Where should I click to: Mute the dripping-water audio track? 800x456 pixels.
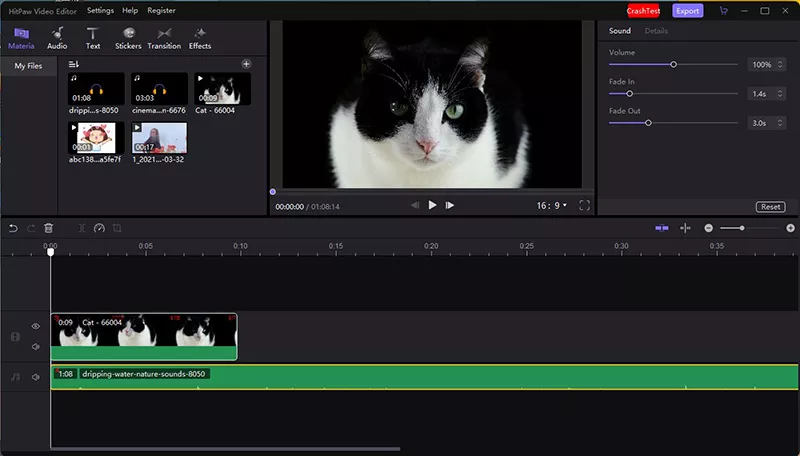[35, 377]
